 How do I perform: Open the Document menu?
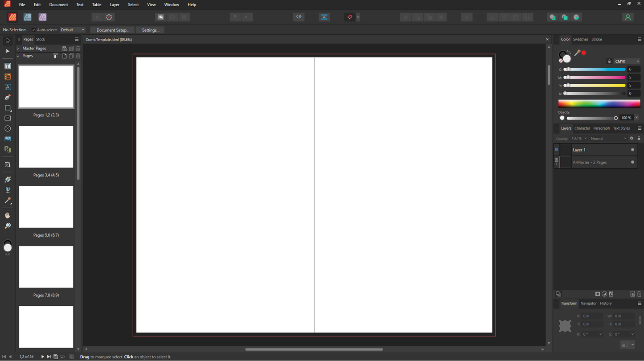point(58,4)
